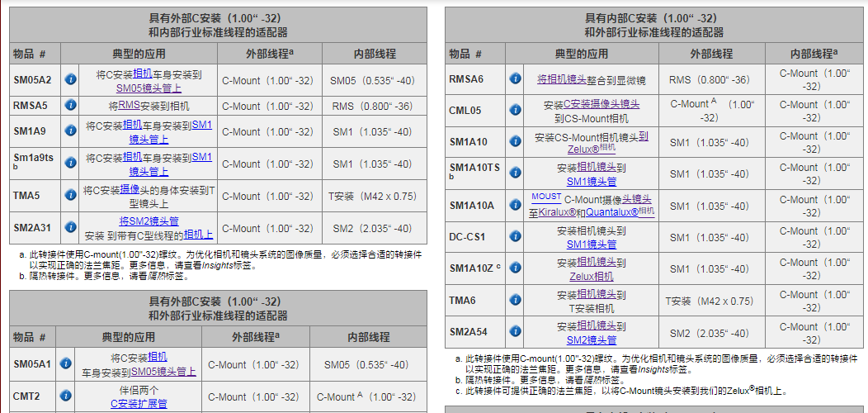
Task: Follow the C安装扩展管 link
Action: tap(139, 404)
